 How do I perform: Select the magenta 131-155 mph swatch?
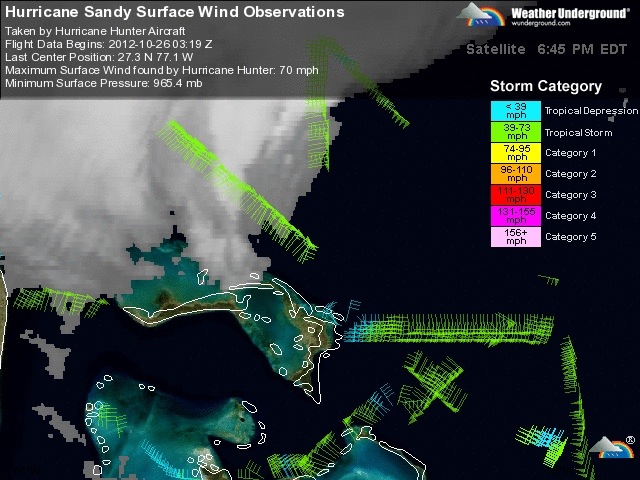(515, 215)
